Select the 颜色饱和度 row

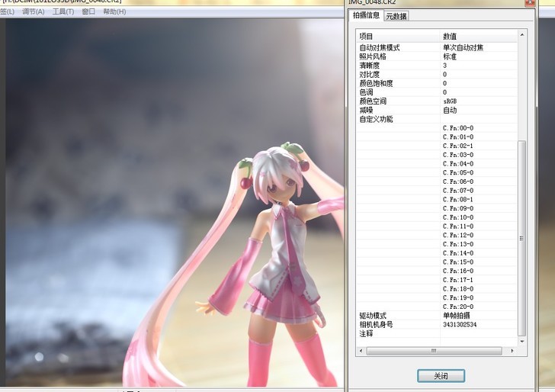(437, 83)
